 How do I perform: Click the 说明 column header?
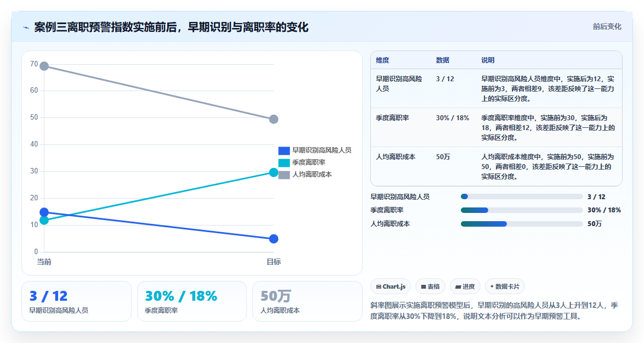tap(488, 60)
